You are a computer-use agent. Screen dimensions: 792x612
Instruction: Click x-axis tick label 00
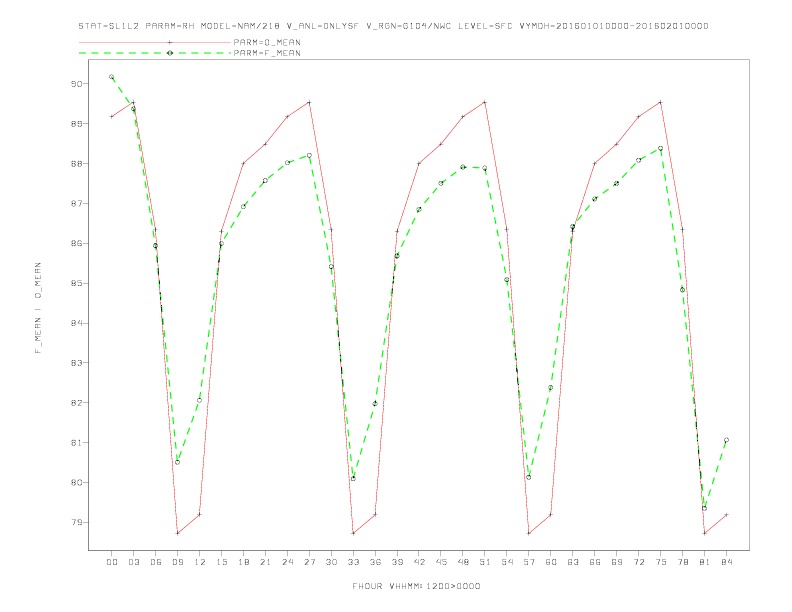pos(112,562)
